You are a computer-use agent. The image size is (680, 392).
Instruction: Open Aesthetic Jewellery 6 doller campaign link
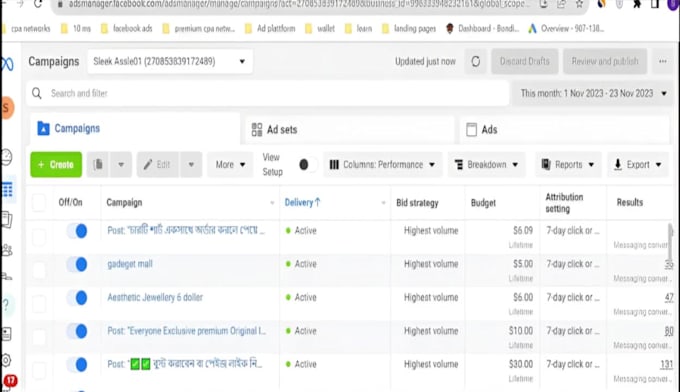pyautogui.click(x=155, y=297)
